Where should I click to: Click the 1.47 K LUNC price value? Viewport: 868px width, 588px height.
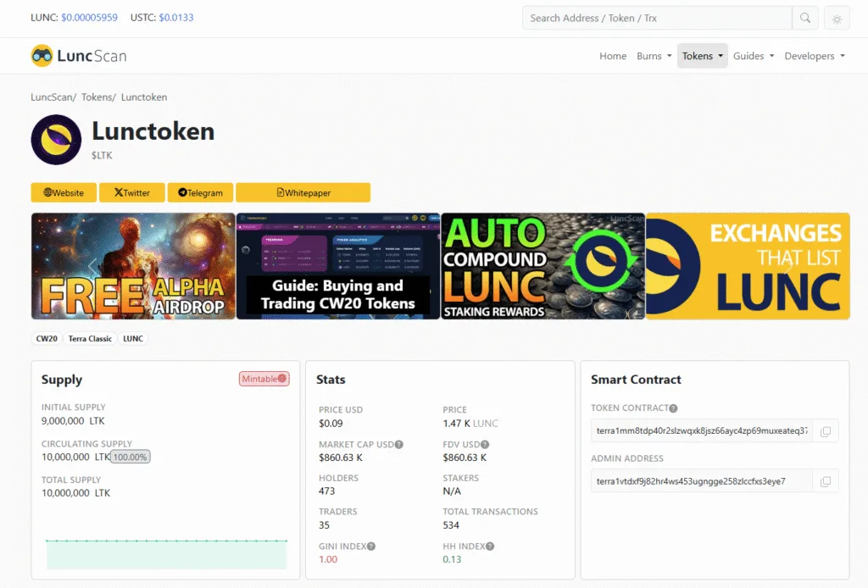[470, 423]
